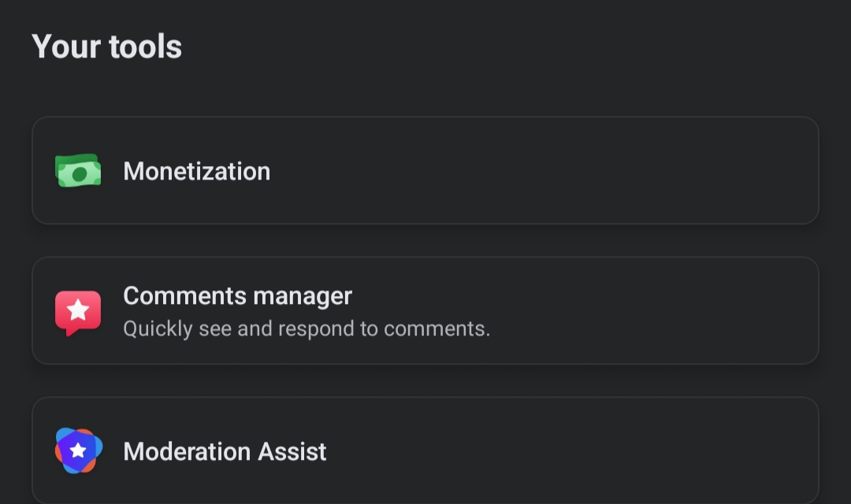Click the dollar bill icon beside Monetization
Screen dimensions: 851x504
click(78, 171)
